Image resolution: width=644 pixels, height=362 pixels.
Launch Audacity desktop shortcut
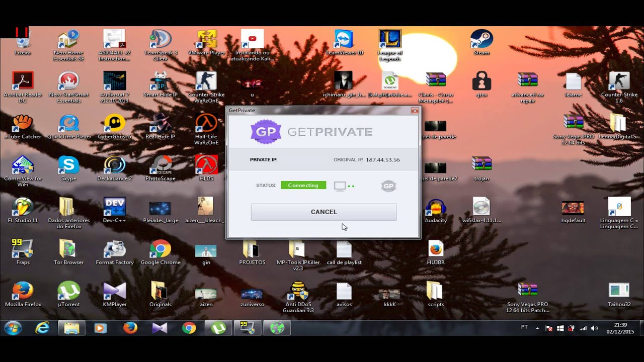tap(436, 210)
